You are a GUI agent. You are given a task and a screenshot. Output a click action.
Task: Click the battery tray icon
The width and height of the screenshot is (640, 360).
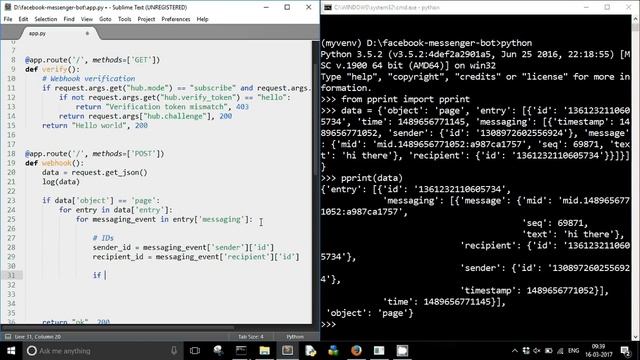click(x=549, y=351)
